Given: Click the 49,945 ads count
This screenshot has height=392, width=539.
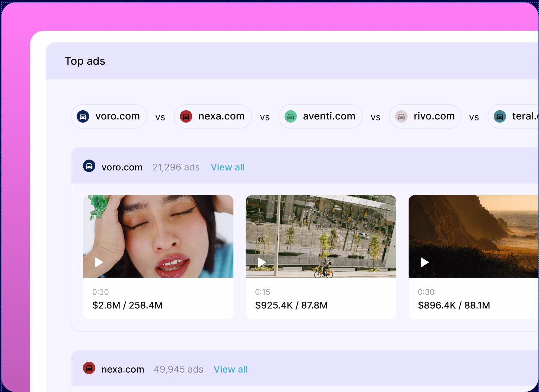Looking at the screenshot, I should [179, 370].
